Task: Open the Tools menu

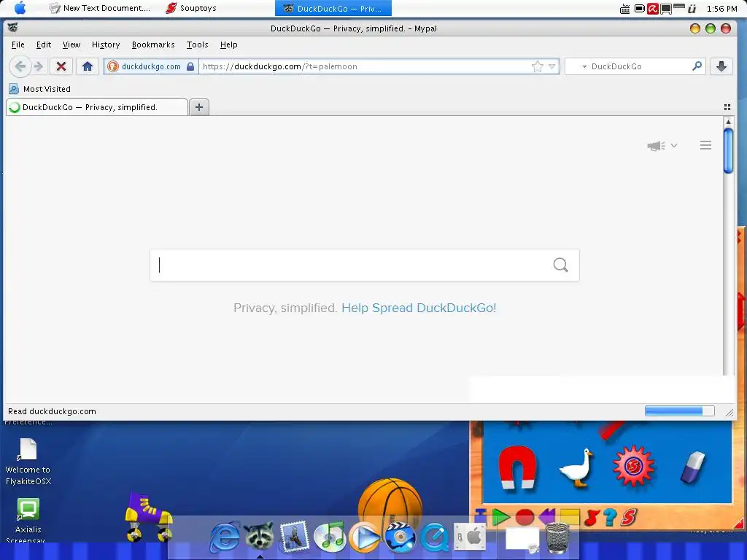Action: pyautogui.click(x=197, y=44)
